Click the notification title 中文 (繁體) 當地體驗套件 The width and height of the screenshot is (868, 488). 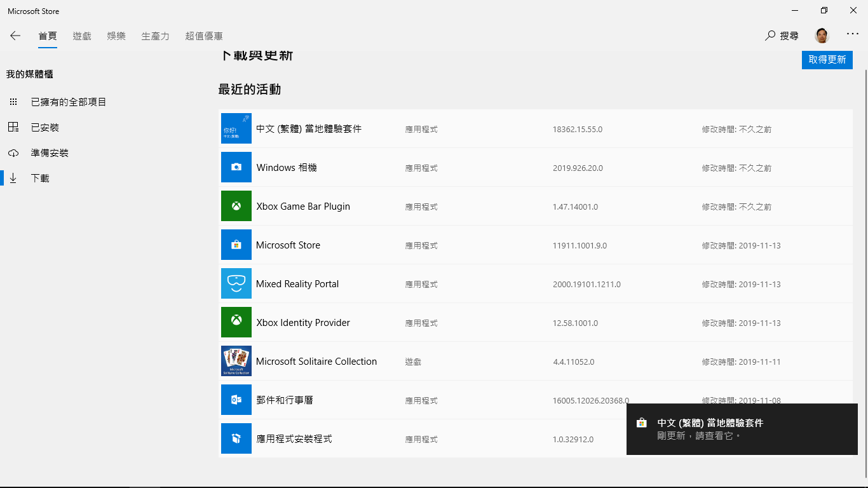pos(710,423)
